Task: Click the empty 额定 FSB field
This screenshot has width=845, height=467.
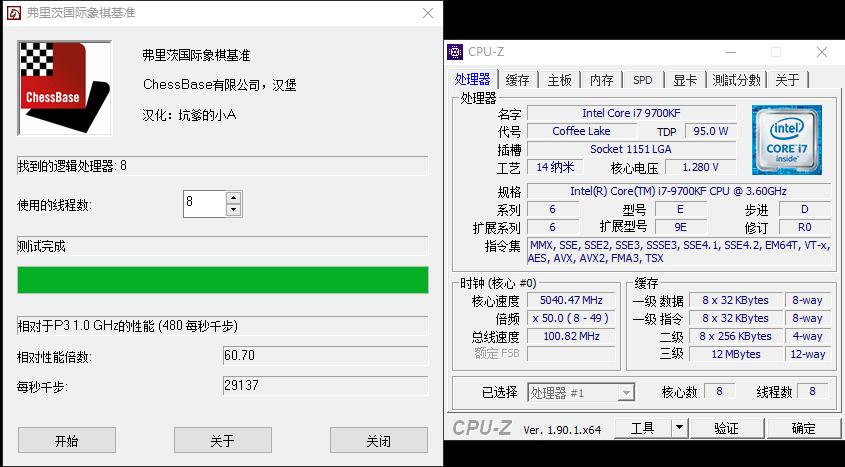Action: coord(571,354)
